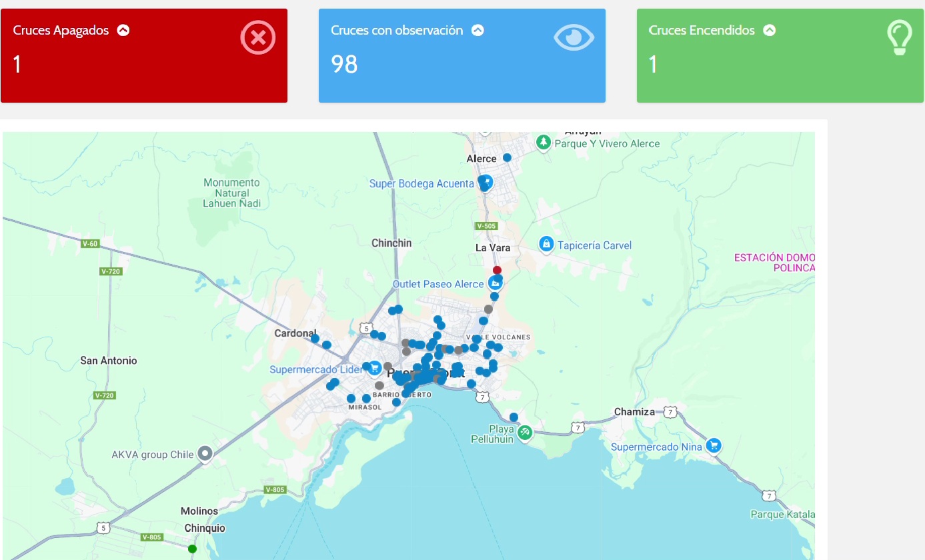Click the Playa Pelluhuin beach pin
Image resolution: width=925 pixels, height=560 pixels.
(525, 432)
